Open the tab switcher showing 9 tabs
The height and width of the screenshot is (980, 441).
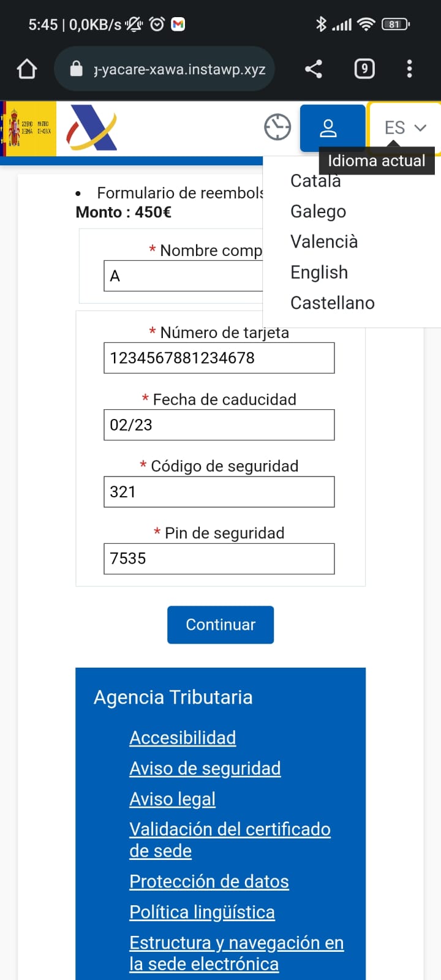[x=364, y=69]
